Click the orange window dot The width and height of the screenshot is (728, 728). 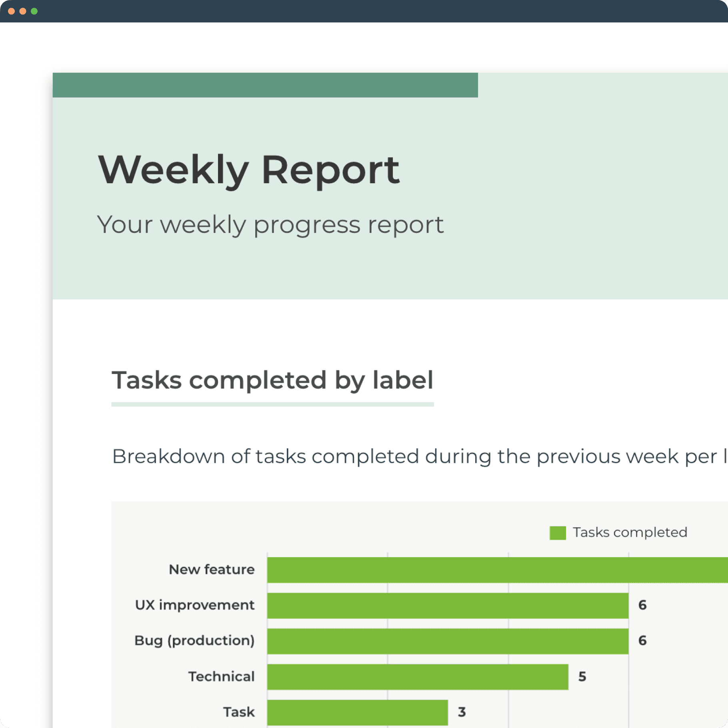(x=23, y=11)
